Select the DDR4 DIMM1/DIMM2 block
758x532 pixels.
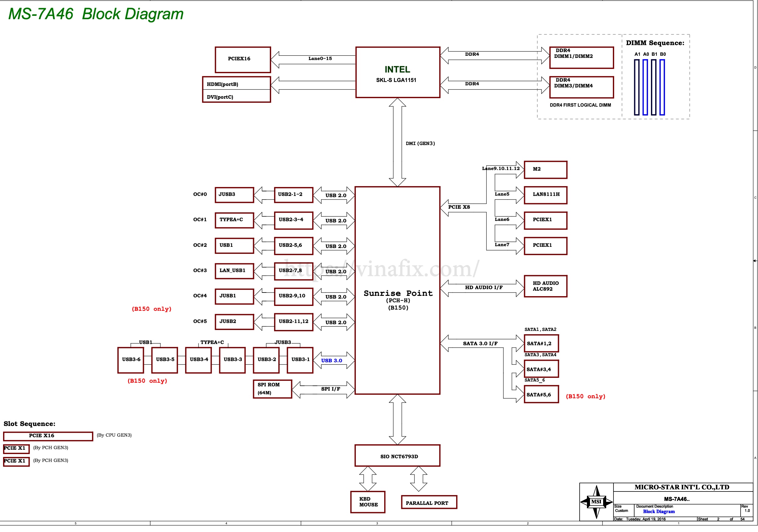click(x=581, y=57)
